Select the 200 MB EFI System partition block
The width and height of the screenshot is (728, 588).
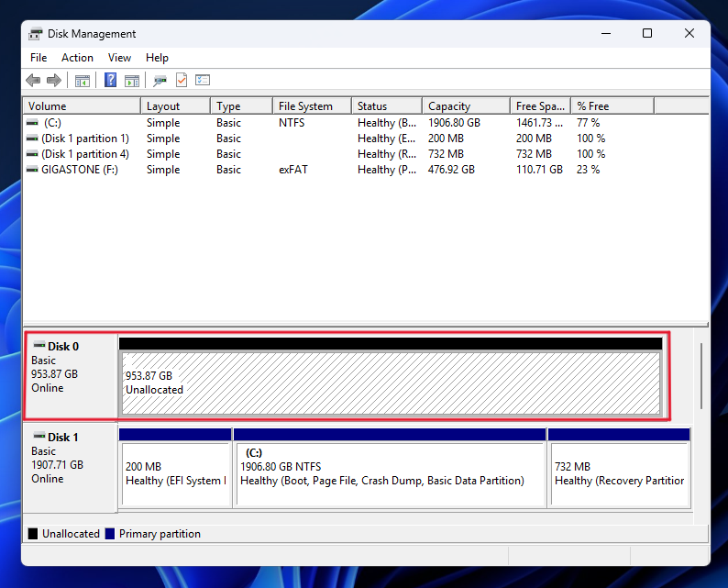coord(175,473)
